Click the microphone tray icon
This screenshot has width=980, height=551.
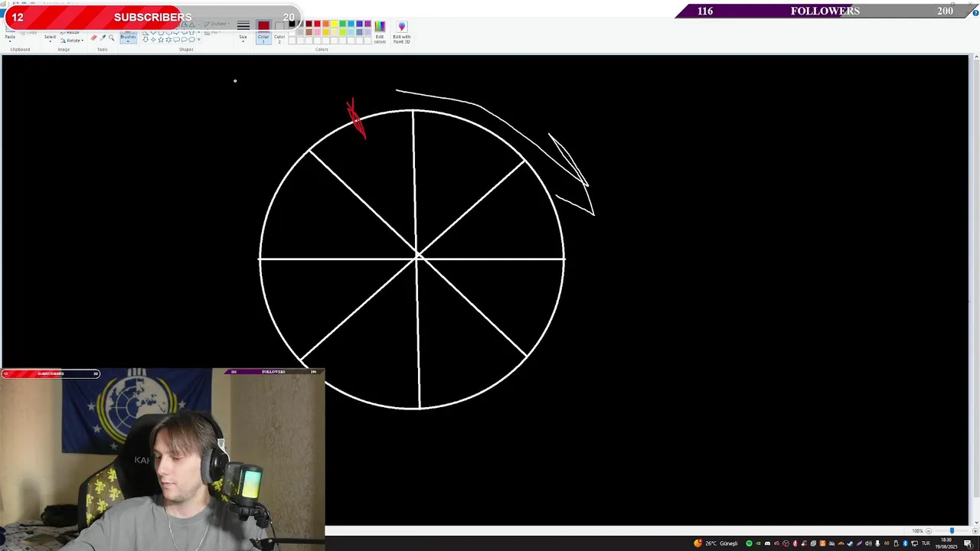point(877,543)
